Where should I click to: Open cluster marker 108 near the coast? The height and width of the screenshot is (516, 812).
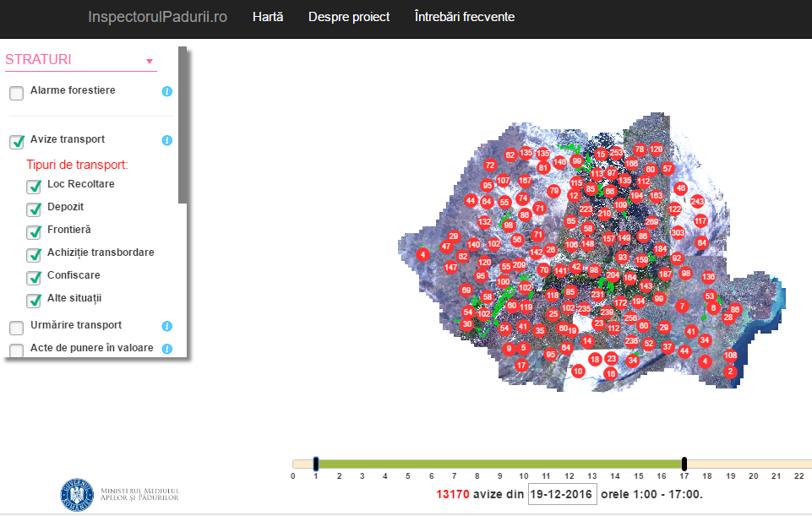(730, 355)
